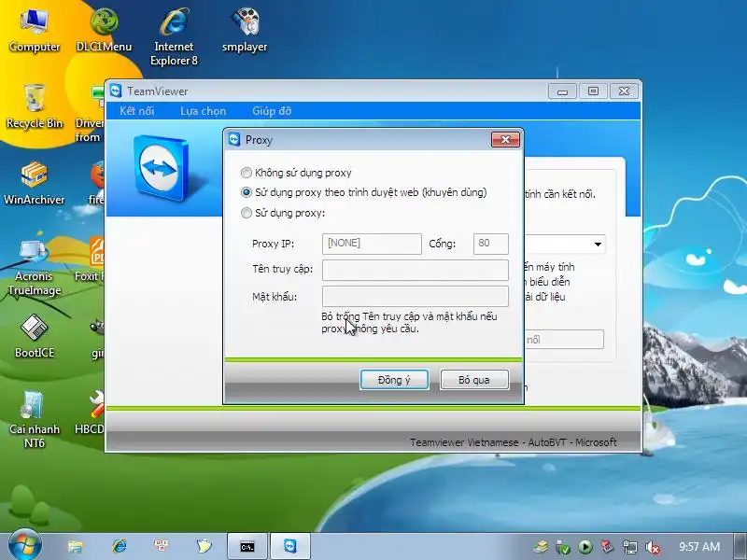Close the Proxy dialog
The width and height of the screenshot is (747, 560).
point(505,139)
